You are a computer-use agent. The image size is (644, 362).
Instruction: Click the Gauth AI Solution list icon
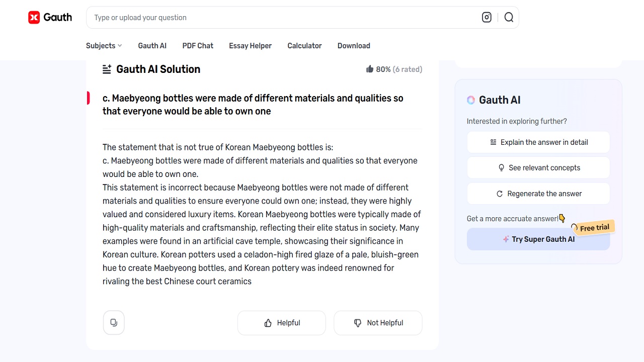pyautogui.click(x=107, y=69)
